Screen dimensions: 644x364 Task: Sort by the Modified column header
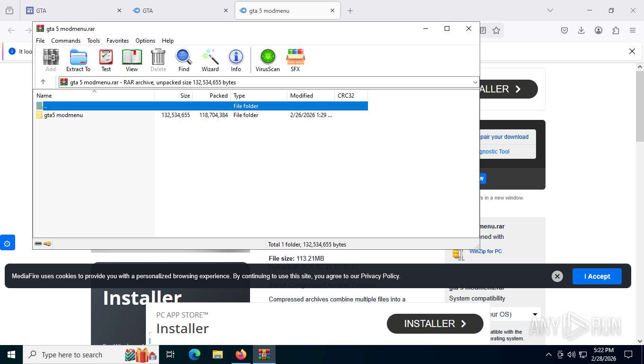[311, 96]
